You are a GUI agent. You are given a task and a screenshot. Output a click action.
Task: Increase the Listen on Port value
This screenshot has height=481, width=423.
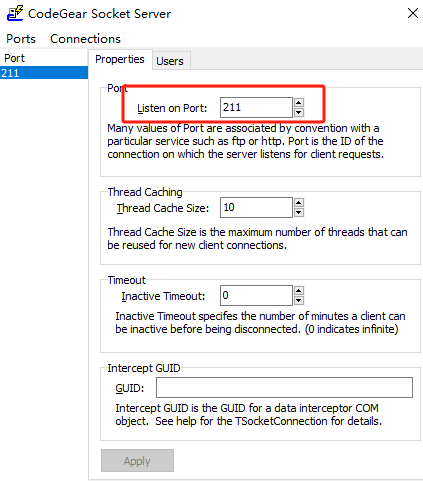point(299,102)
